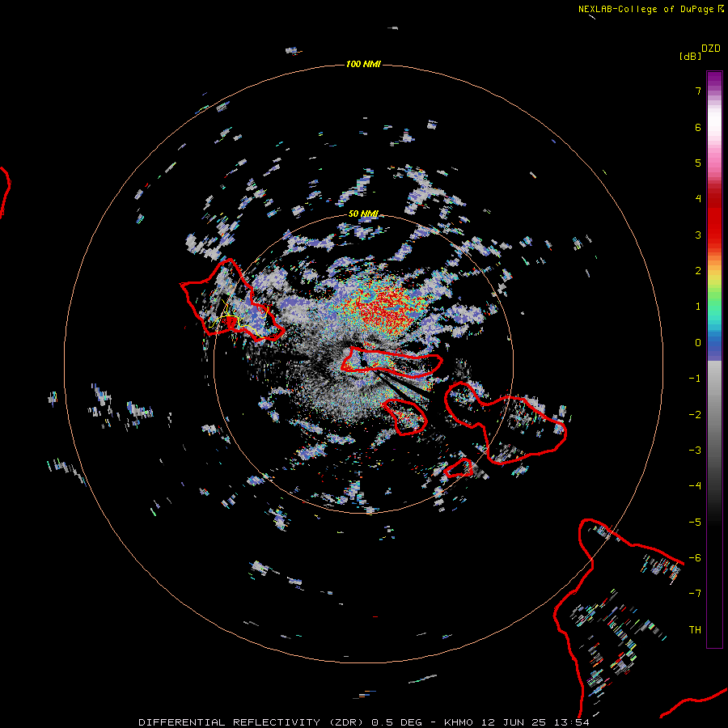
Task: Click the colorbar value 5 label
Action: click(698, 163)
